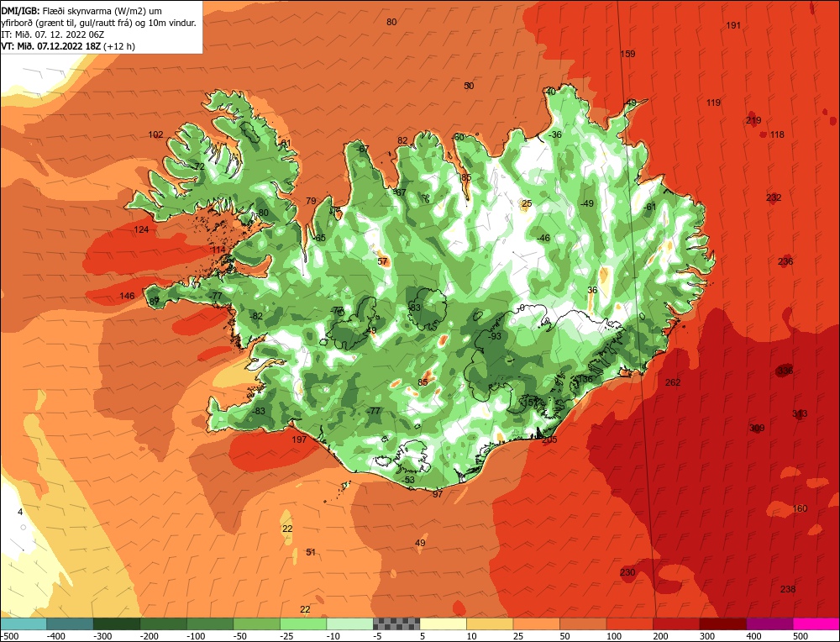Pick the pale yellow swatch between 5 and 10
This screenshot has height=642, width=840.
tap(443, 624)
